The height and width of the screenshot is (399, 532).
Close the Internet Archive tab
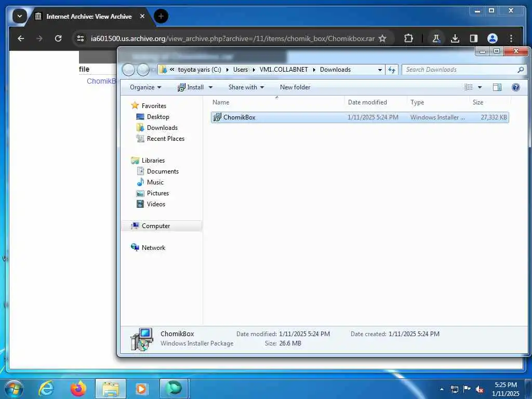point(142,16)
